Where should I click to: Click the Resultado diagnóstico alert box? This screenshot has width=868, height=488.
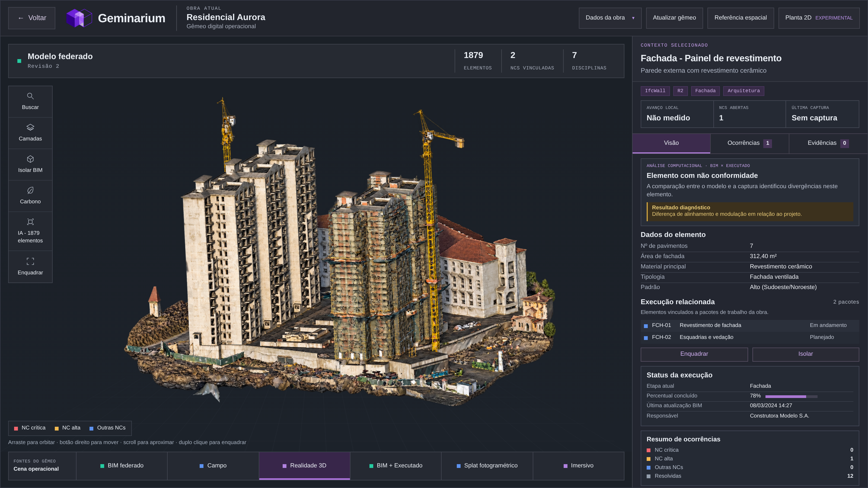750,211
